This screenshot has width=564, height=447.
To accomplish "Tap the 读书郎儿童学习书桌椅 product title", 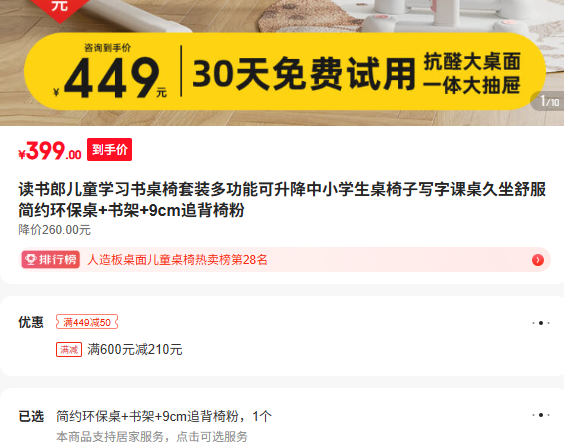I will pos(282,200).
